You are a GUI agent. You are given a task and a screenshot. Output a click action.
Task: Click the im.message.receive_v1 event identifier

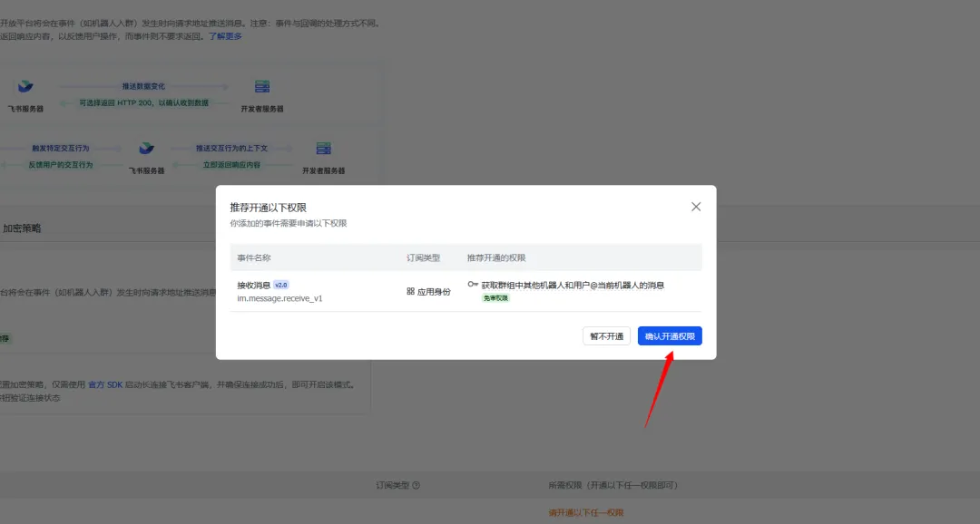pos(279,298)
